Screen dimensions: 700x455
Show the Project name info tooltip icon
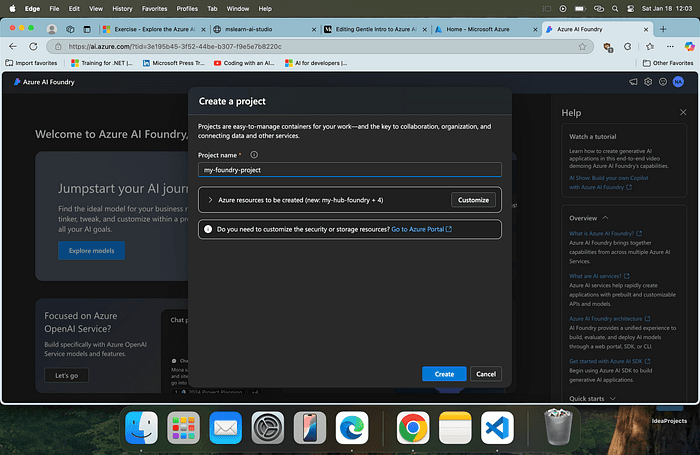pyautogui.click(x=254, y=154)
